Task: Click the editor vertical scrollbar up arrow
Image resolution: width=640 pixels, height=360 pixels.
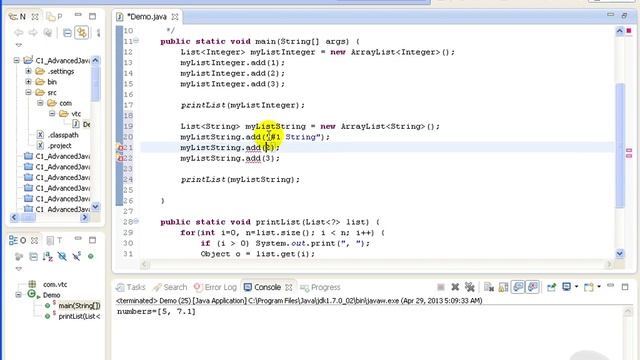Action: point(620,31)
